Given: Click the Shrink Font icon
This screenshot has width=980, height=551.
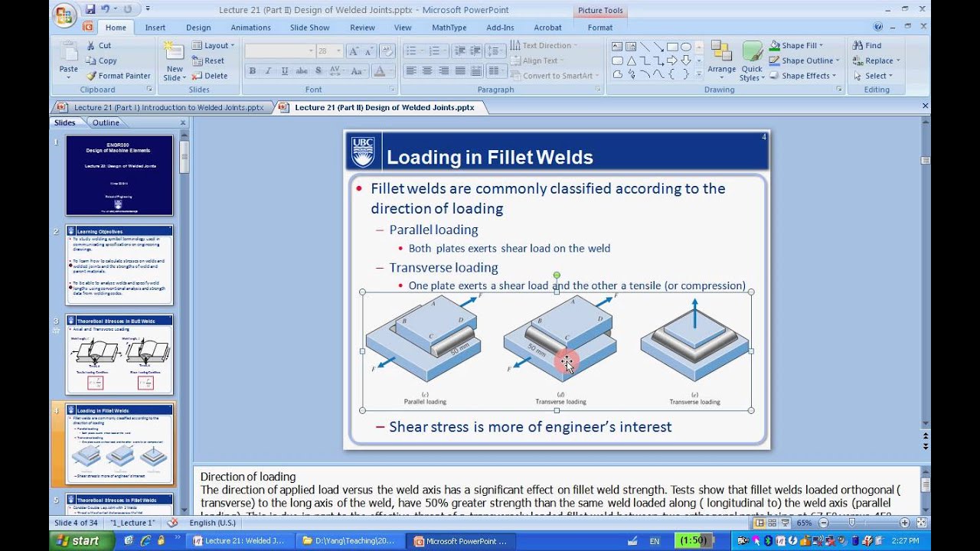Looking at the screenshot, I should pos(370,51).
